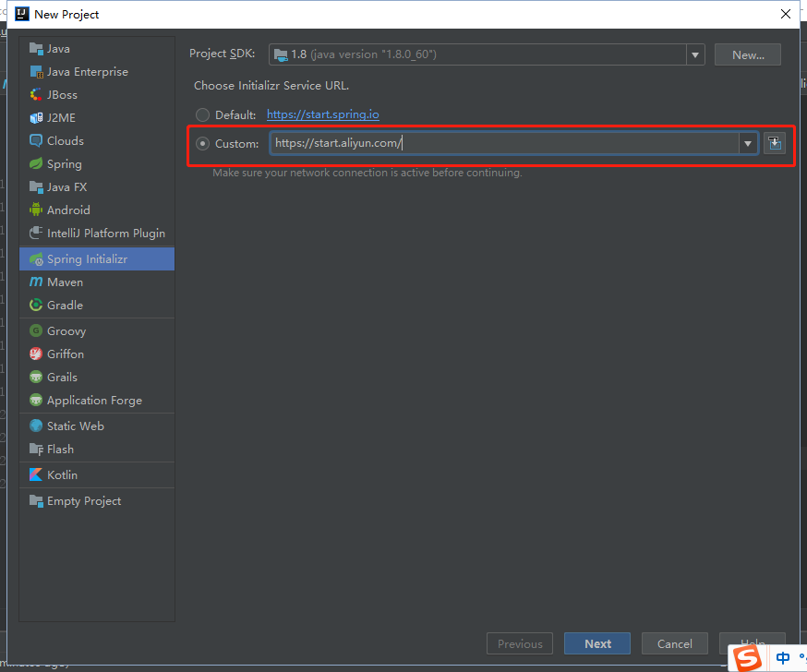Screen dimensions: 807x672
Task: Click the JBoss icon in sidebar
Action: tap(36, 95)
